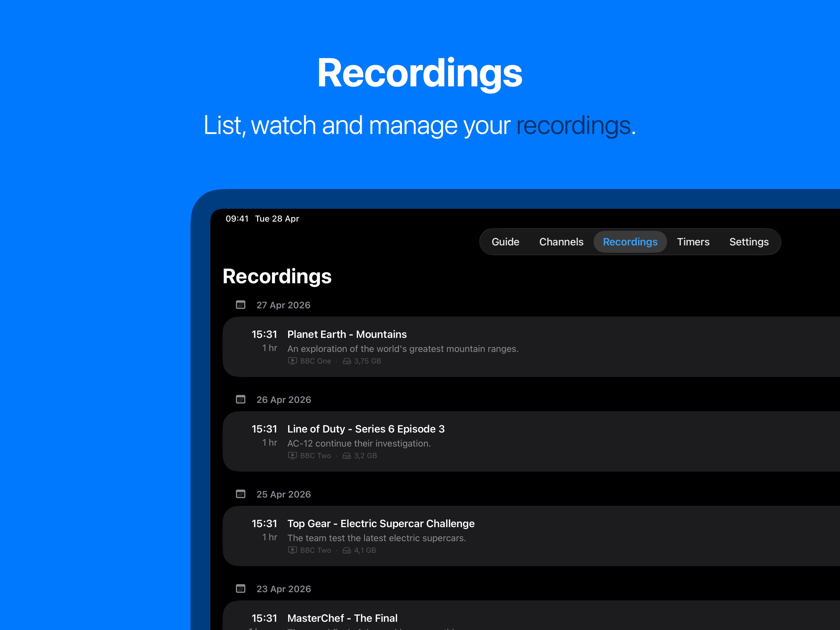
Task: Click 1 hr duration on Line of Duty row
Action: (270, 442)
